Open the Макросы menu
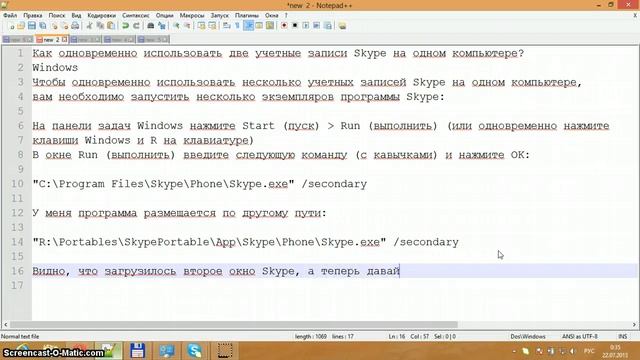The height and width of the screenshot is (360, 640). (x=192, y=16)
